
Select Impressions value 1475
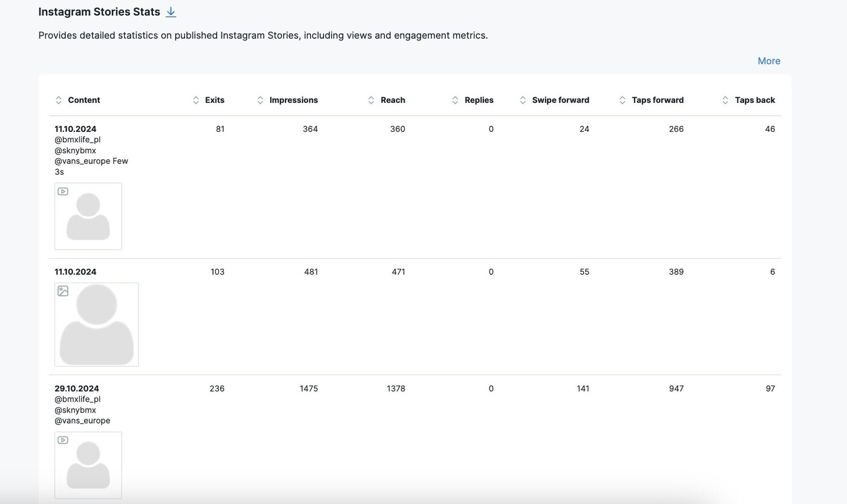click(309, 388)
